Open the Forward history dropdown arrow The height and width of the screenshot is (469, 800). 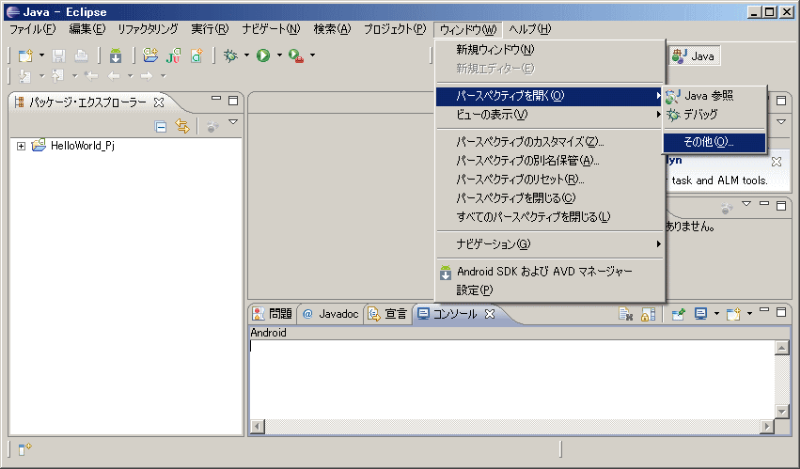[163, 76]
